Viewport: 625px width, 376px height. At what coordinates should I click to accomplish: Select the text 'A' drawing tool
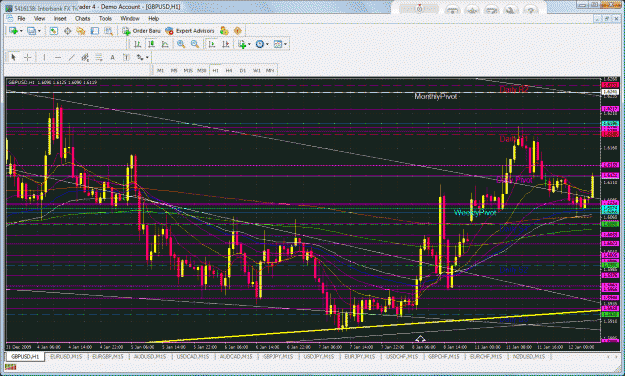point(112,57)
